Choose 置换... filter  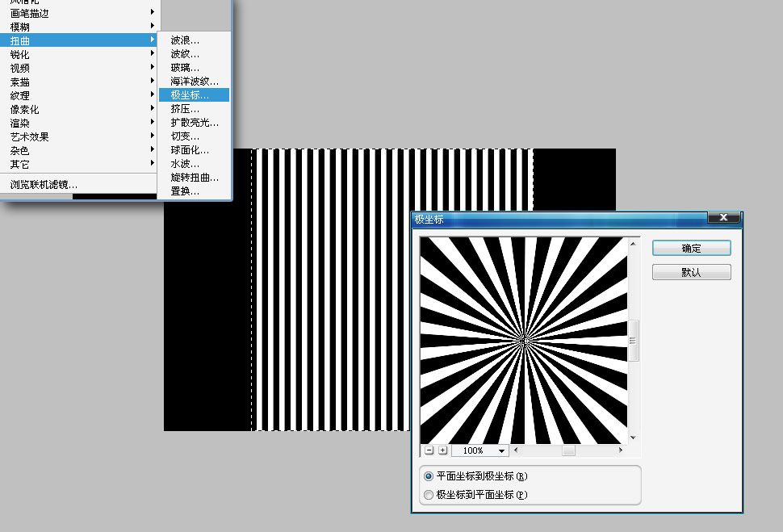pyautogui.click(x=195, y=191)
